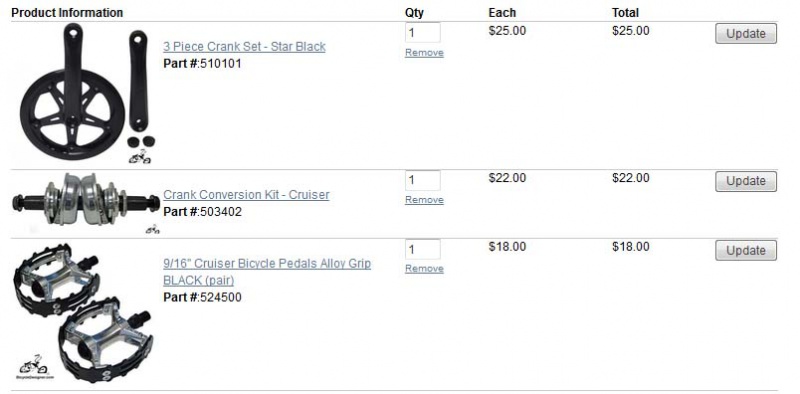800x394 pixels.
Task: Select part number 510101 text
Action: pyautogui.click(x=220, y=64)
